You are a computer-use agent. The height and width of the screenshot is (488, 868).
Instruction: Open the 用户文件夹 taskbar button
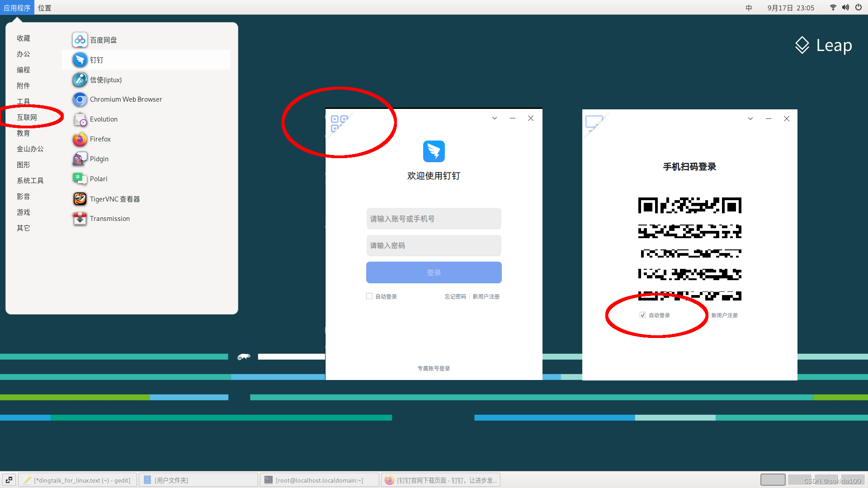click(x=198, y=480)
